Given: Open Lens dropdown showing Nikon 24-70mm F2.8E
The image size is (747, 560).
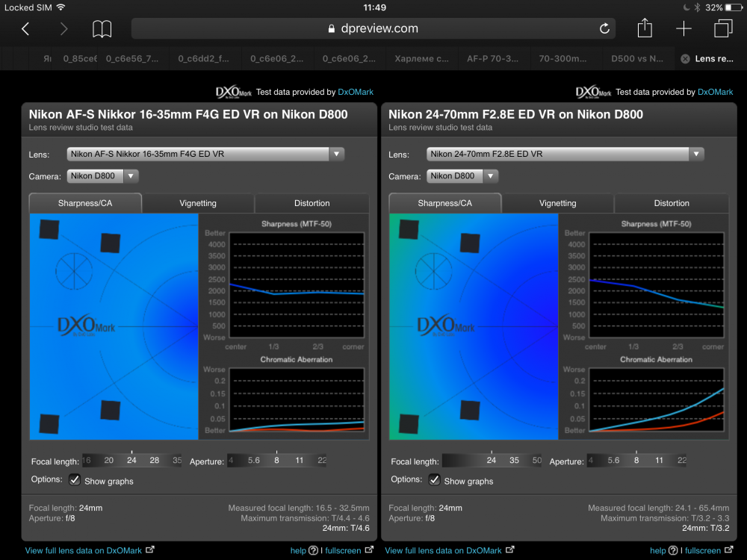Looking at the screenshot, I should pos(565,154).
